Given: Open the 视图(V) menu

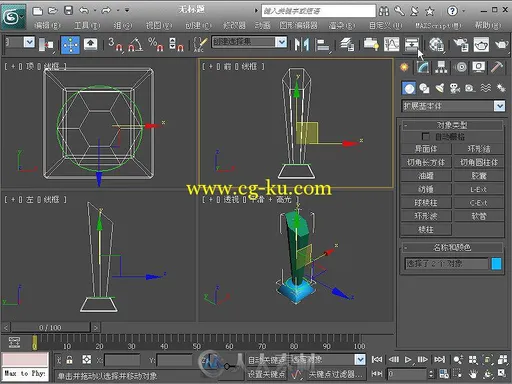Looking at the screenshot, I should [x=159, y=25].
